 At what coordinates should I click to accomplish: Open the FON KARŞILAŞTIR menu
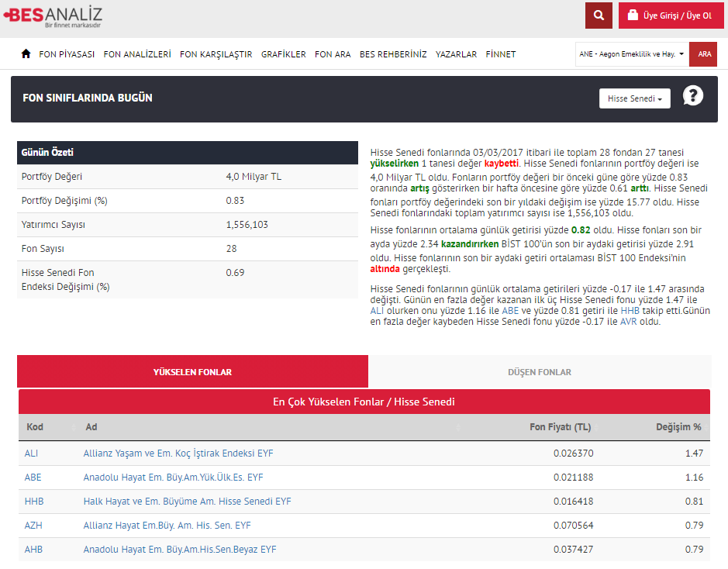tap(216, 54)
